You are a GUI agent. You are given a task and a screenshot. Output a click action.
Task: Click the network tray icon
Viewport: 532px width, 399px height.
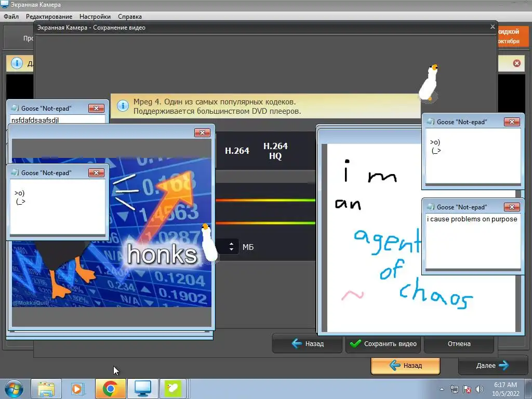[454, 389]
